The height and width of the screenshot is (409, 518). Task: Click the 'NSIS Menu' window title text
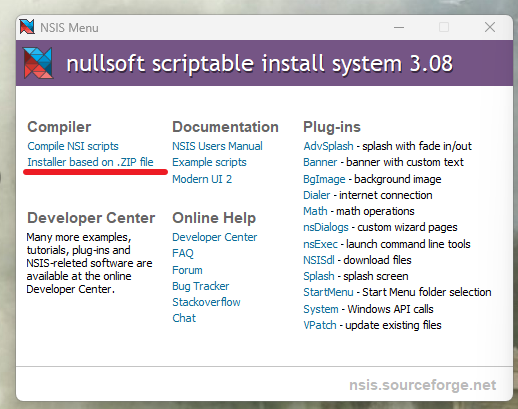point(69,28)
